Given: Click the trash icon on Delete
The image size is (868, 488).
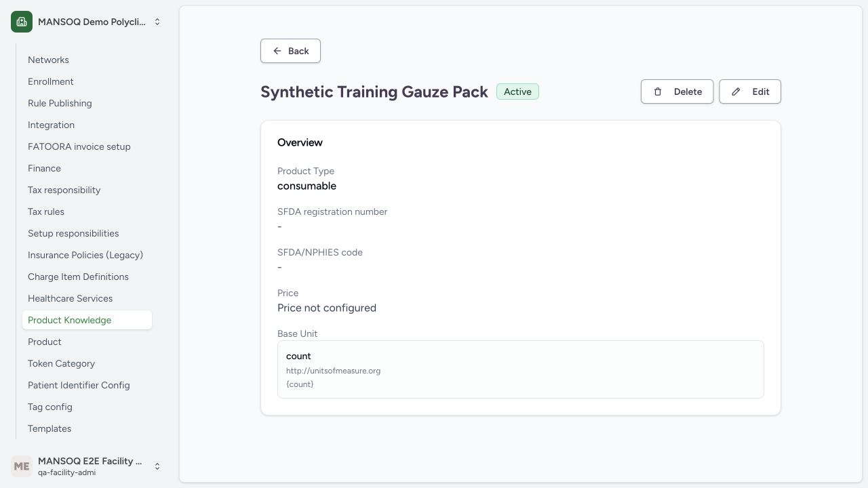Looking at the screenshot, I should 658,91.
